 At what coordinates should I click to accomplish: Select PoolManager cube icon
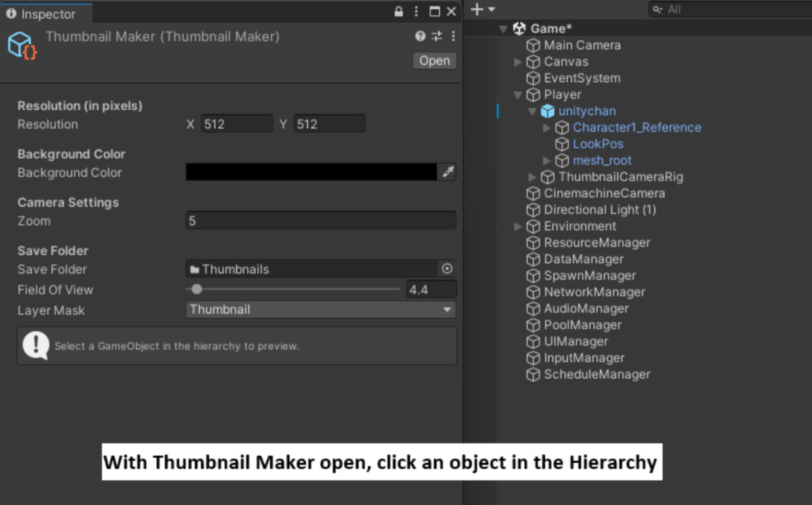tap(533, 325)
